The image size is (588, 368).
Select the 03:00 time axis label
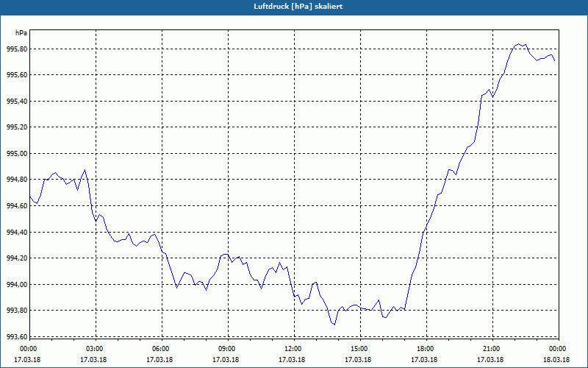(x=93, y=349)
